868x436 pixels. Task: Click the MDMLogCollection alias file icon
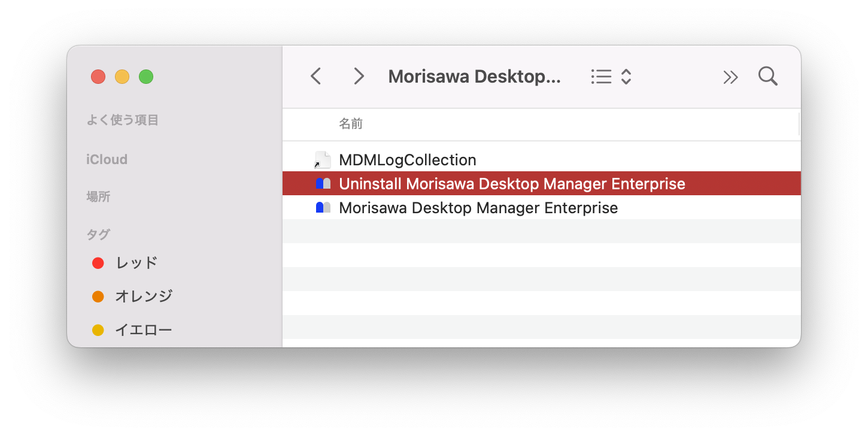pyautogui.click(x=323, y=160)
